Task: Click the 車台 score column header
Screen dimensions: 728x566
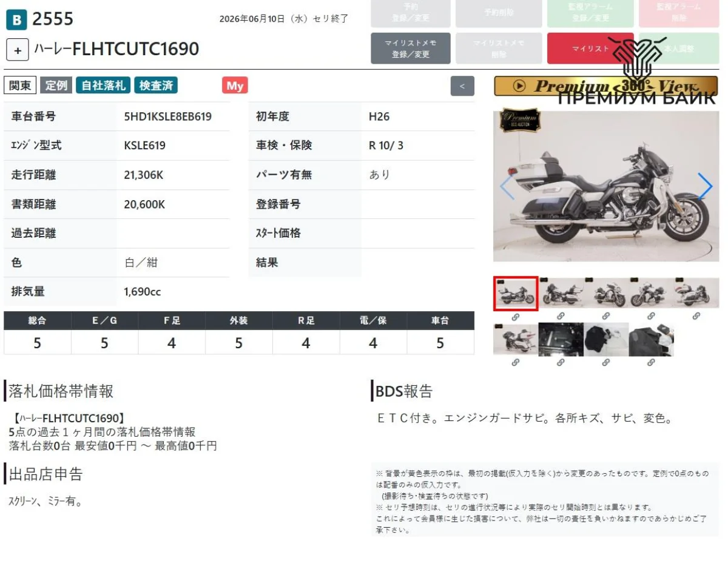Action: pos(440,320)
